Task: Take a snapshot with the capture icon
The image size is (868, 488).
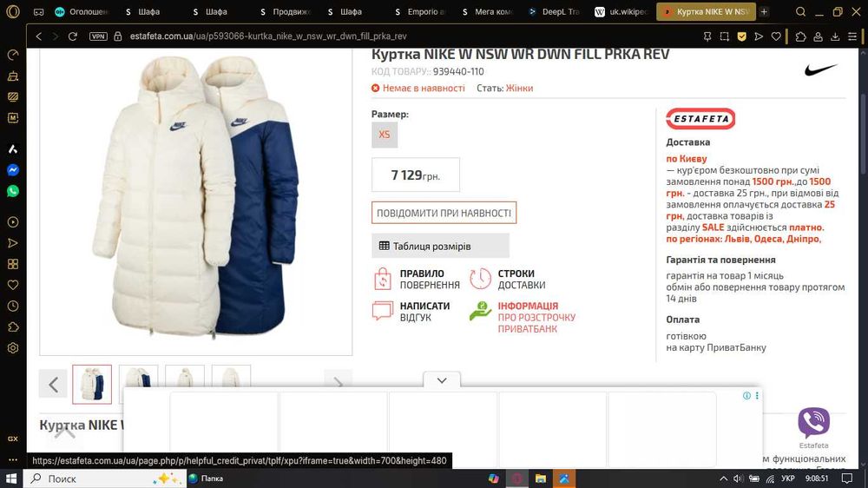Action: pos(724,36)
